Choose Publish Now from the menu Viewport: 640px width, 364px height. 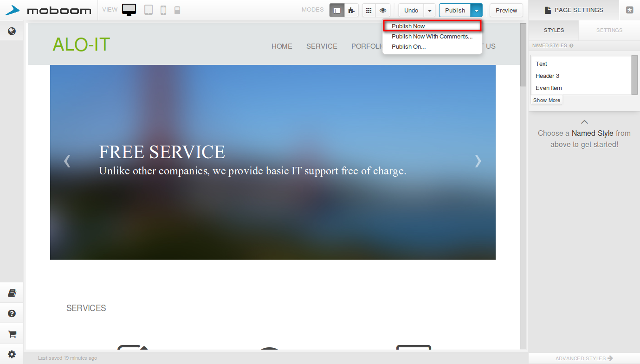(432, 26)
